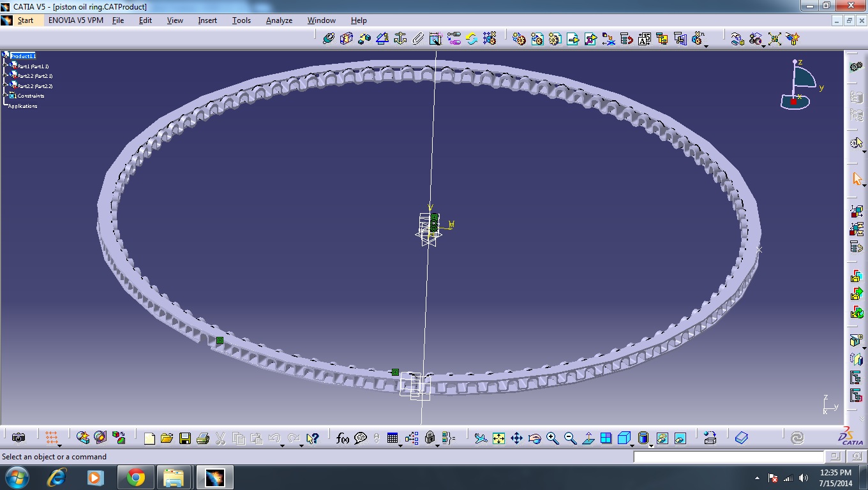Activate the Fit All In view icon
The width and height of the screenshot is (868, 490).
(499, 438)
